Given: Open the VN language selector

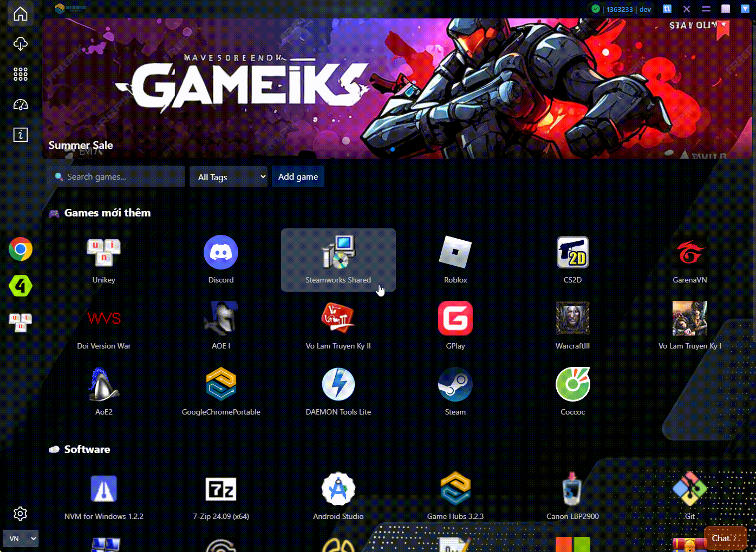Looking at the screenshot, I should [21, 538].
